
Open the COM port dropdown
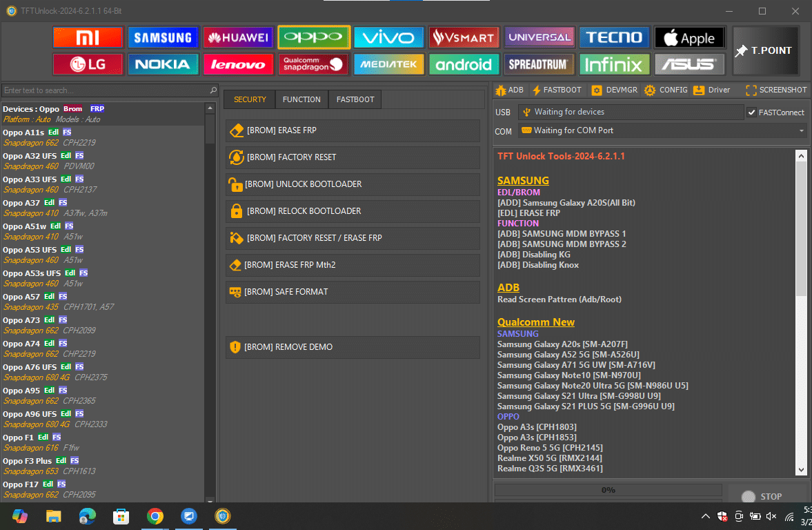click(x=800, y=130)
